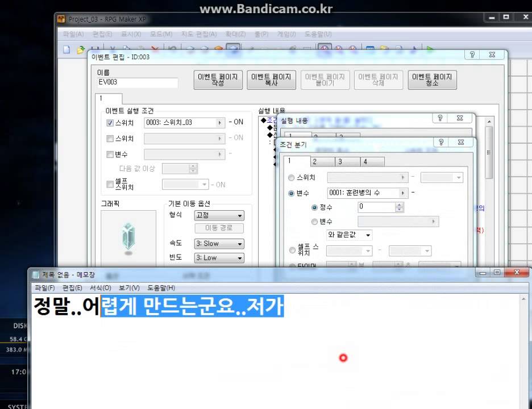
Task: Enable the 셀프 스위치 condition checkbox
Action: click(110, 184)
